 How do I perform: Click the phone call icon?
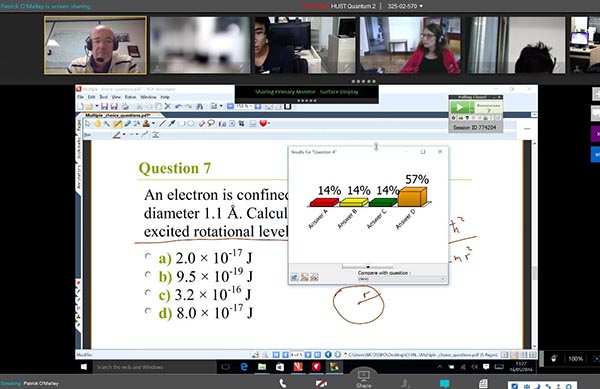282,383
